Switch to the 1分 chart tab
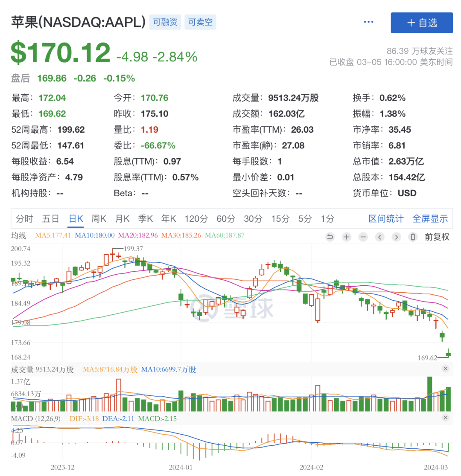Viewport: 461px width, 476px height. (327, 218)
